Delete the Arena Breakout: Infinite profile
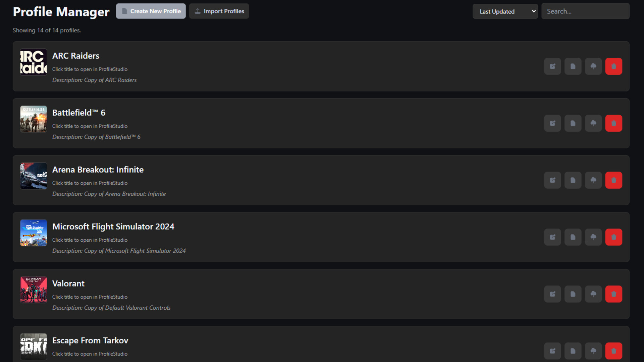Image resolution: width=644 pixels, height=362 pixels. pos(614,180)
